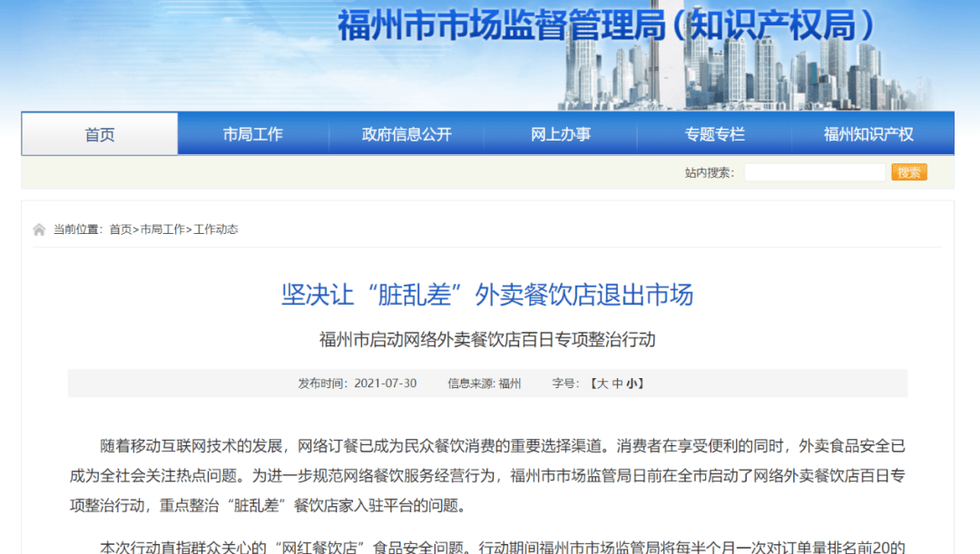Click the article title 坚决让脏乱差外卖餐饮店退出市场
The image size is (980, 554).
pos(488,295)
